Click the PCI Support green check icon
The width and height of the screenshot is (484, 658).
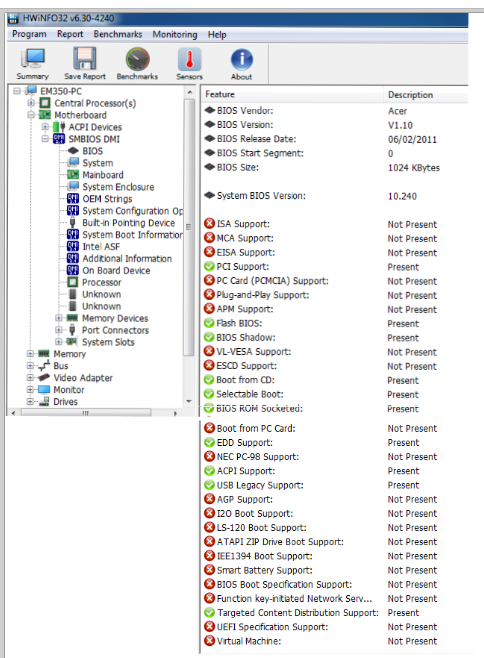click(x=209, y=266)
